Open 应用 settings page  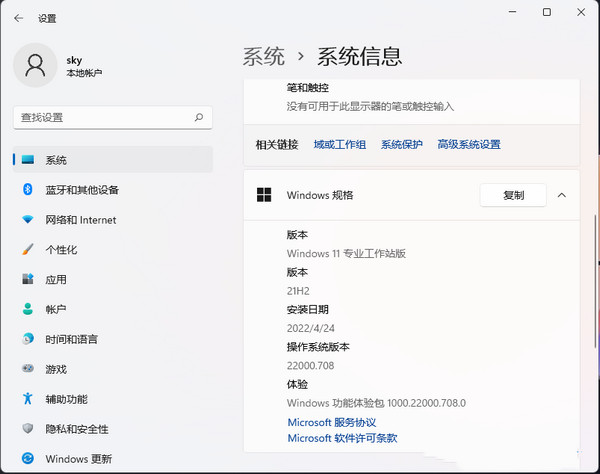pos(113,279)
